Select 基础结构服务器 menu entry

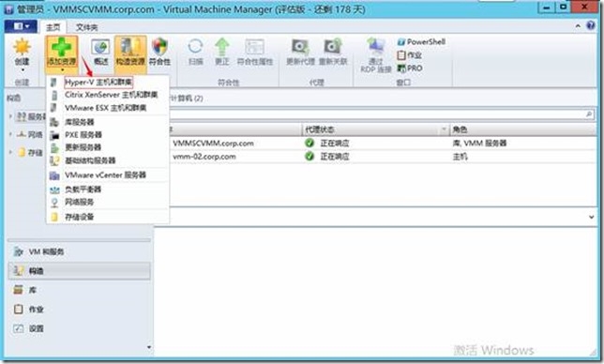click(108, 160)
